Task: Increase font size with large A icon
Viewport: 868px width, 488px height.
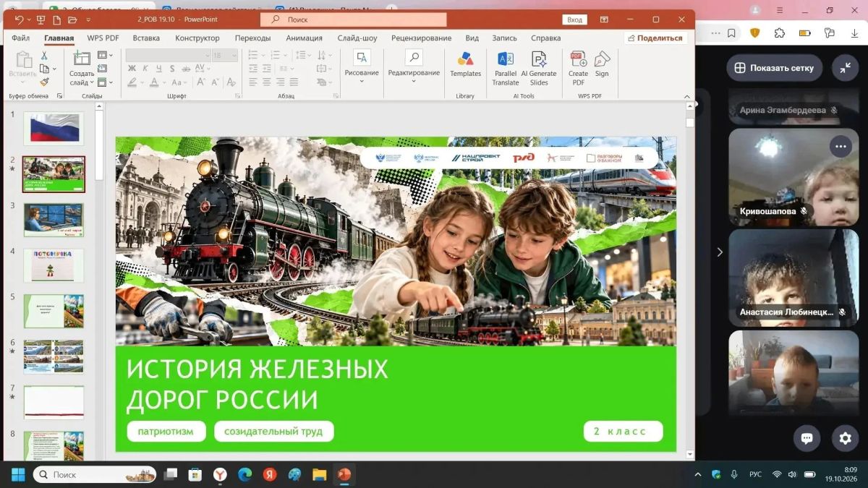Action: pyautogui.click(x=200, y=82)
